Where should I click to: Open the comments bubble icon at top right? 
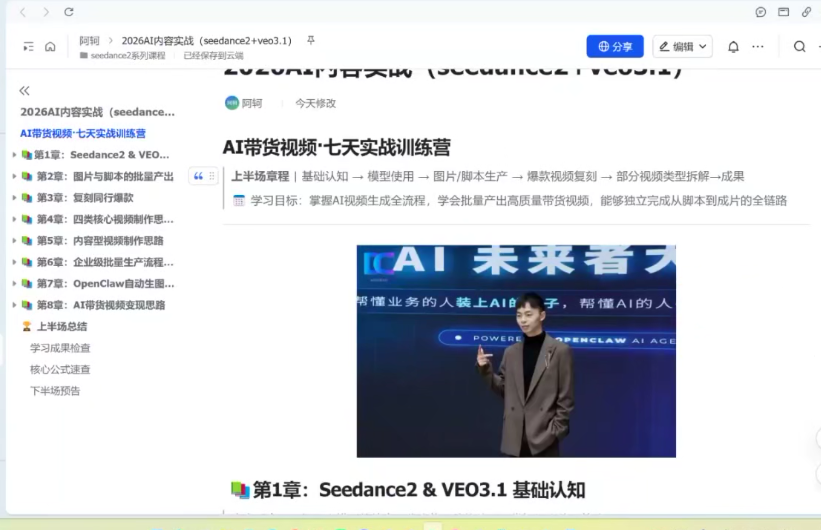click(x=761, y=12)
